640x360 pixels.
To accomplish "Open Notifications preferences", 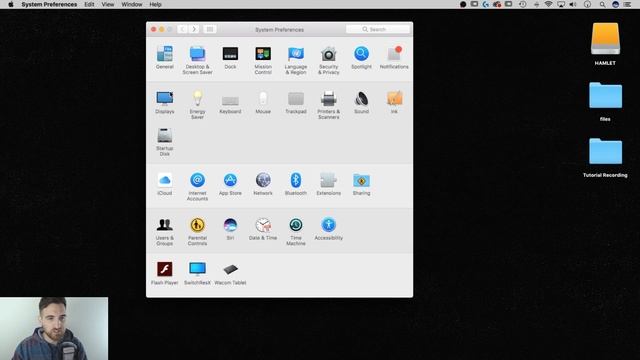I will [x=394, y=57].
